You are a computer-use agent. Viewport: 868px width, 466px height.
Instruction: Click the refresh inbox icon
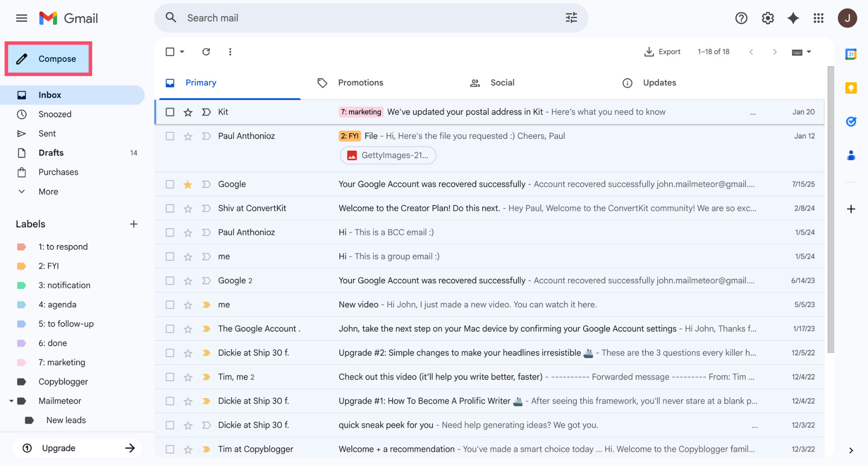coord(206,52)
